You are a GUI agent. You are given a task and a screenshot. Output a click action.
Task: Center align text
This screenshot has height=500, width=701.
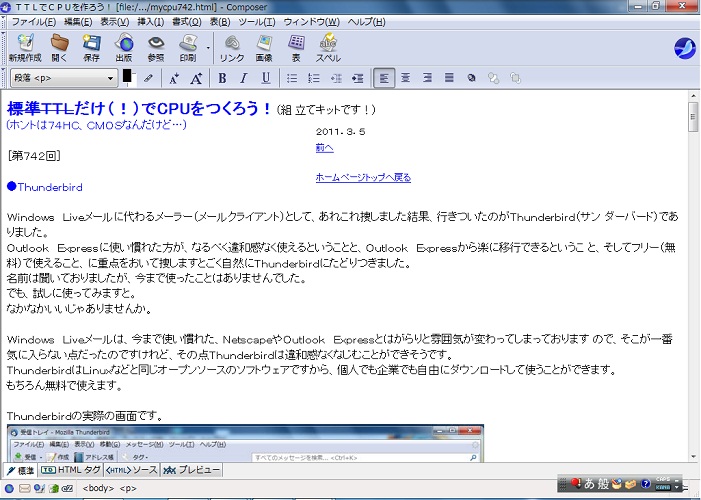tap(405, 78)
